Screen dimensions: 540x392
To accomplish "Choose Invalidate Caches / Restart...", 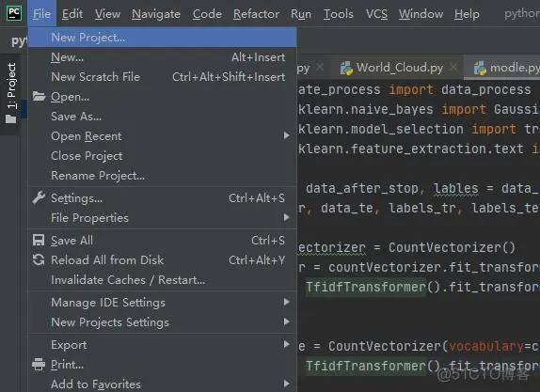I will [x=162, y=280].
